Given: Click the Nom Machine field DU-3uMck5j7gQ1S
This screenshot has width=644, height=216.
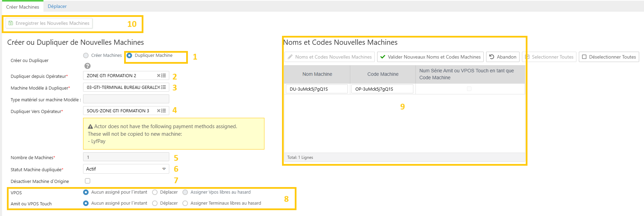Looking at the screenshot, I should [x=316, y=89].
